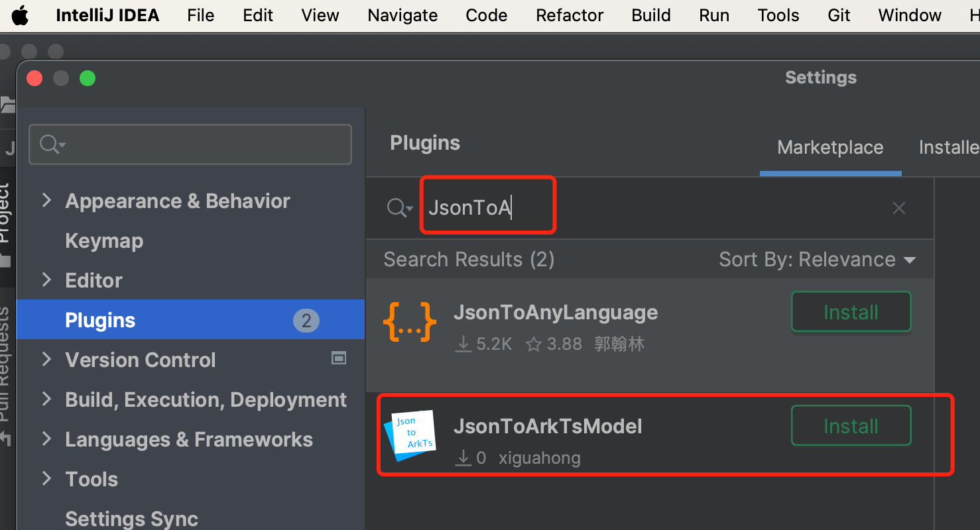Select the Plugins settings
This screenshot has width=980, height=530.
tap(190, 320)
